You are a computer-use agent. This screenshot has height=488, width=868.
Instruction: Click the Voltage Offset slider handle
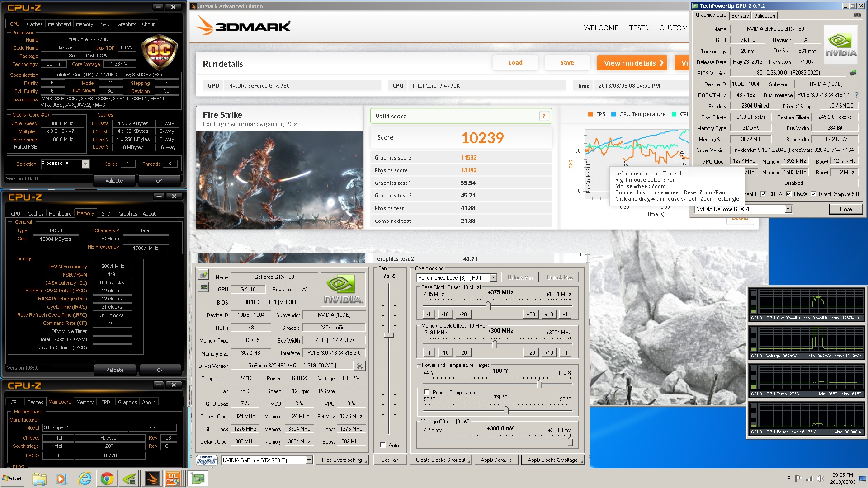[570, 441]
